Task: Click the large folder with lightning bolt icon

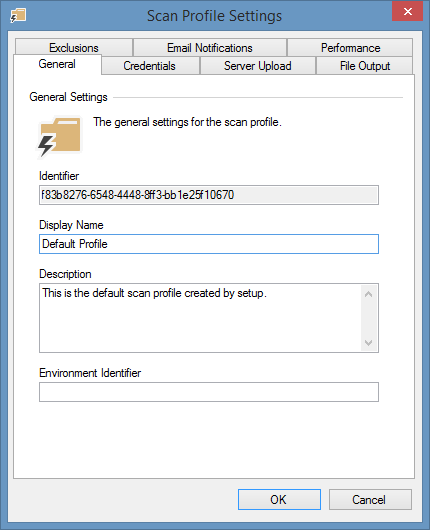Action: click(59, 137)
